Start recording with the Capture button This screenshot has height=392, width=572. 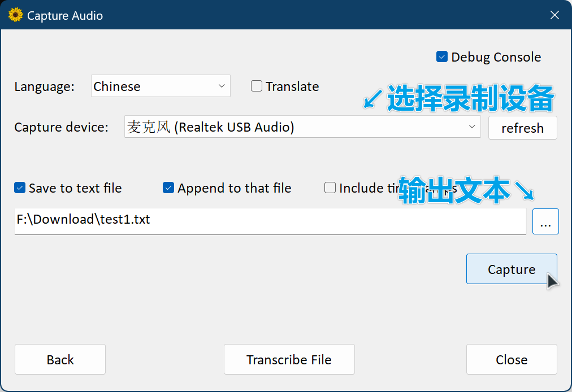[511, 269]
